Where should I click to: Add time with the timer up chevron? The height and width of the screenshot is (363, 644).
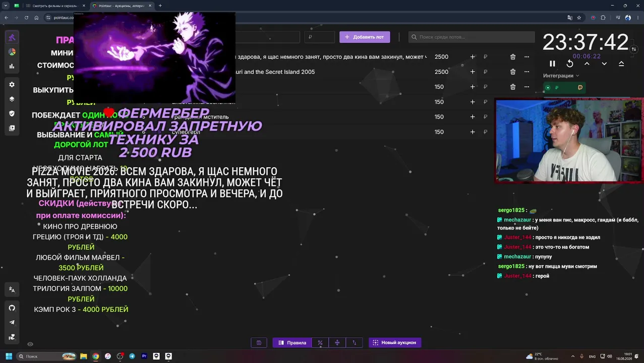pyautogui.click(x=587, y=64)
